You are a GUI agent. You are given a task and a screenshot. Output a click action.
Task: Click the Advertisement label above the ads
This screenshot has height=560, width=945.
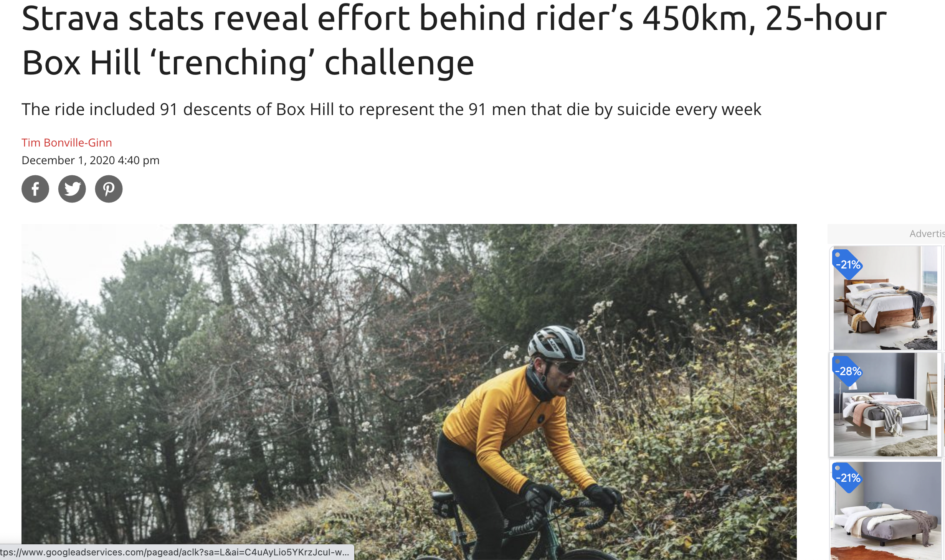(x=927, y=234)
